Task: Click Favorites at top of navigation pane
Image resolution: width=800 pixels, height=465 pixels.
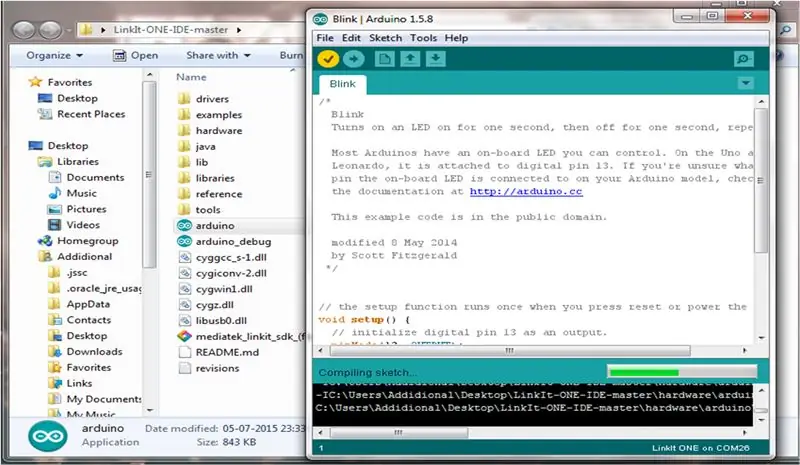Action: click(x=61, y=82)
